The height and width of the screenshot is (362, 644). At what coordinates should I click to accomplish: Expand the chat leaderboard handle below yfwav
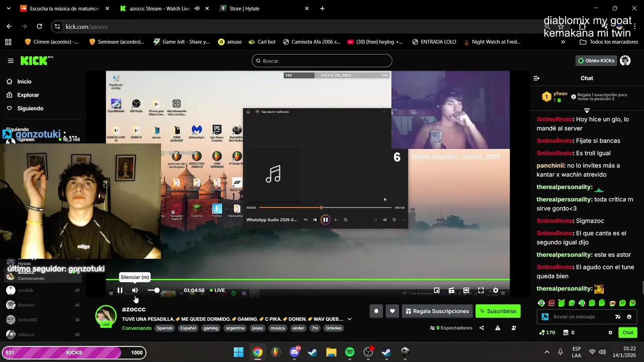[x=587, y=110]
